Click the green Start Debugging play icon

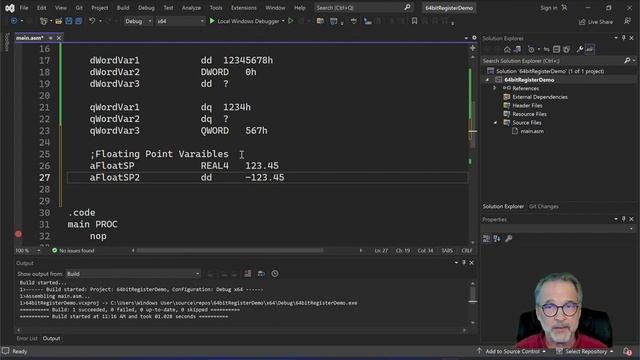[x=212, y=21]
